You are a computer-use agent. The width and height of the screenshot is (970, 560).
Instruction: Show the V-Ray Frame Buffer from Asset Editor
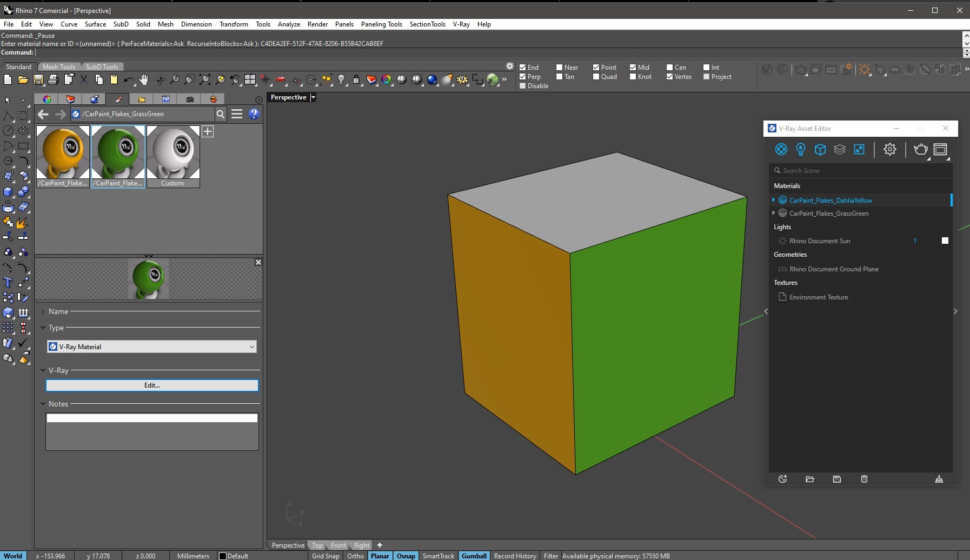pyautogui.click(x=941, y=149)
